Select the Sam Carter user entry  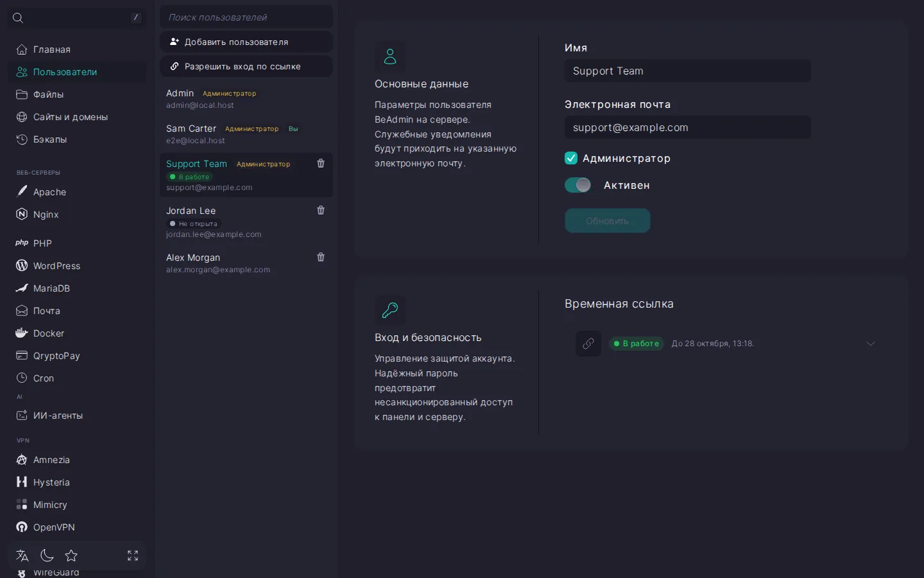point(246,134)
